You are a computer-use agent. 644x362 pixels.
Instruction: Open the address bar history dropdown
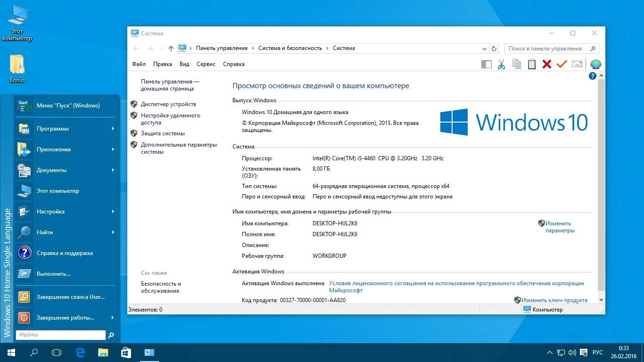point(485,49)
